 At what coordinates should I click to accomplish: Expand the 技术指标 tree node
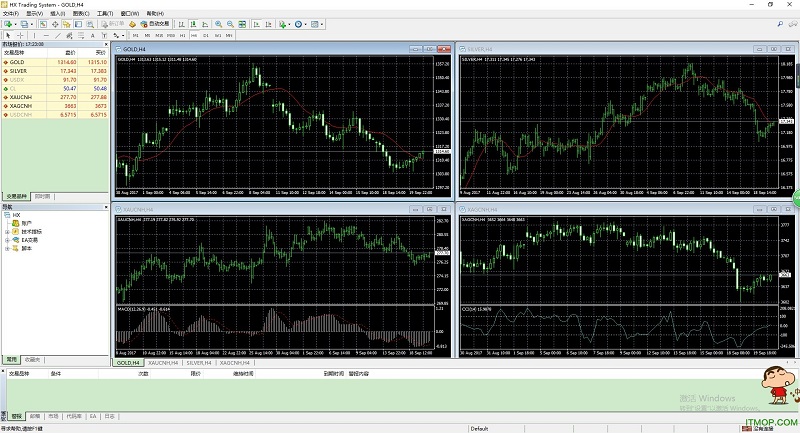7,231
